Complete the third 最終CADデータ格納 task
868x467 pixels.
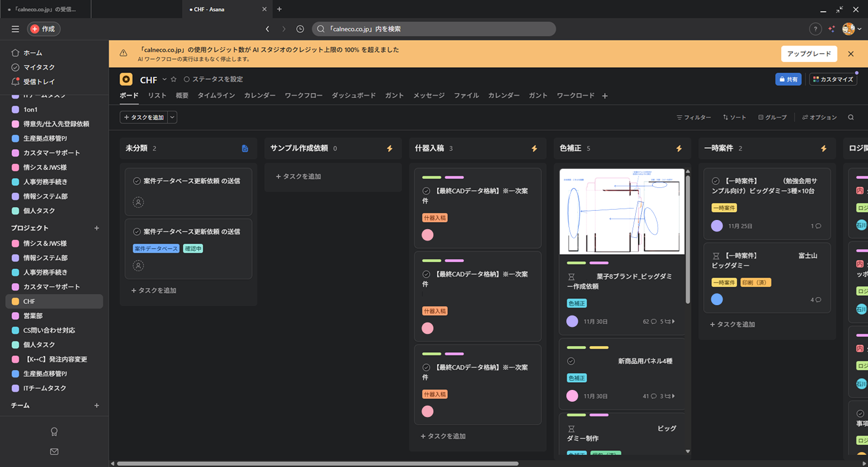tap(426, 368)
